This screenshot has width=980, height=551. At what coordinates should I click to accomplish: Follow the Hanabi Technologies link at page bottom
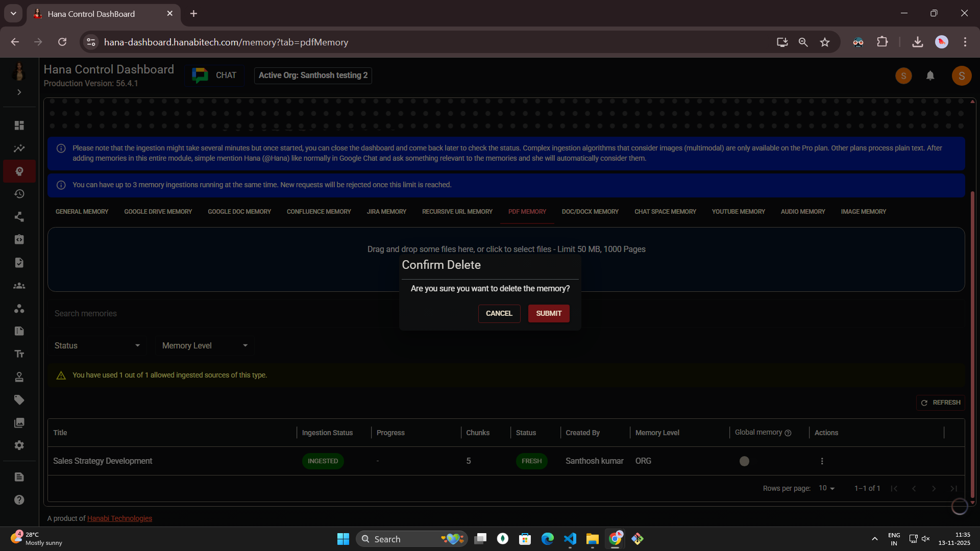[x=119, y=518]
